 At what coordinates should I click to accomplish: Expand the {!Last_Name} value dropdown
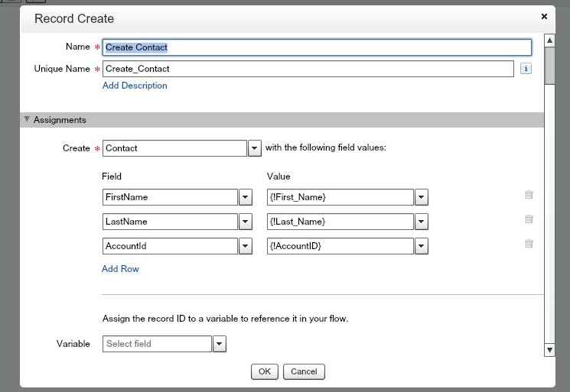(x=421, y=222)
